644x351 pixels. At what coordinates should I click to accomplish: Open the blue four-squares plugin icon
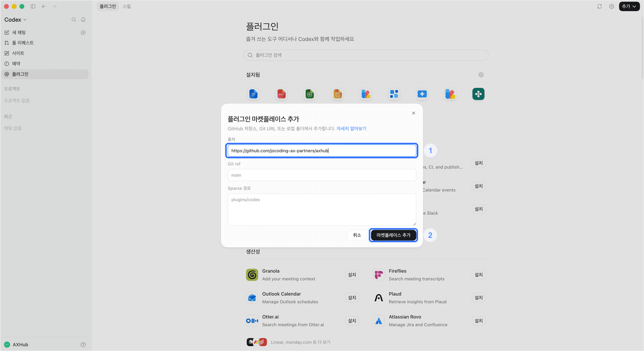coord(394,94)
